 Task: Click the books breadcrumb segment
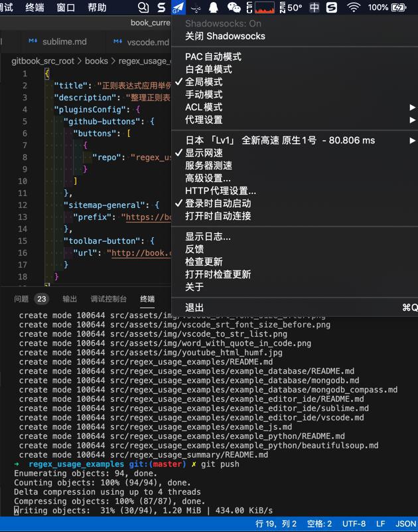pyautogui.click(x=96, y=61)
